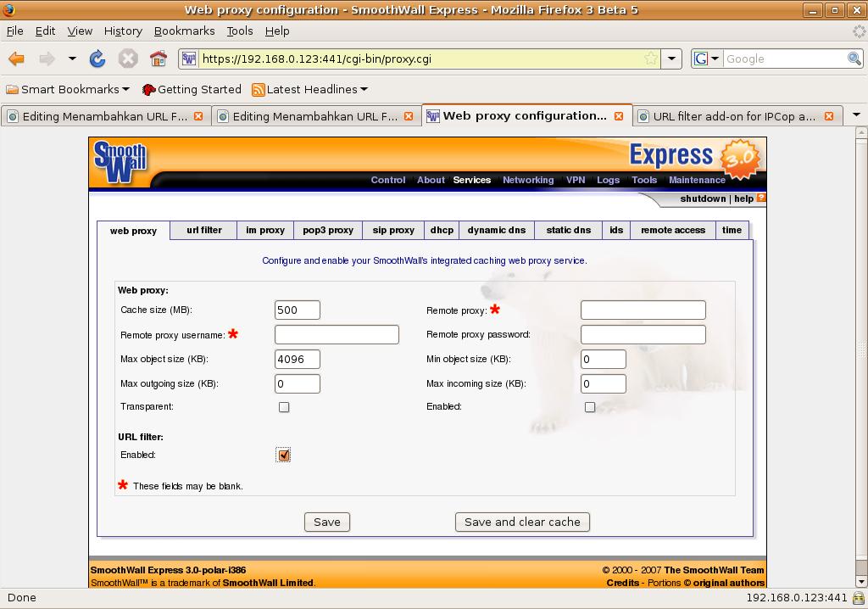Click the search magnifier icon

click(854, 59)
